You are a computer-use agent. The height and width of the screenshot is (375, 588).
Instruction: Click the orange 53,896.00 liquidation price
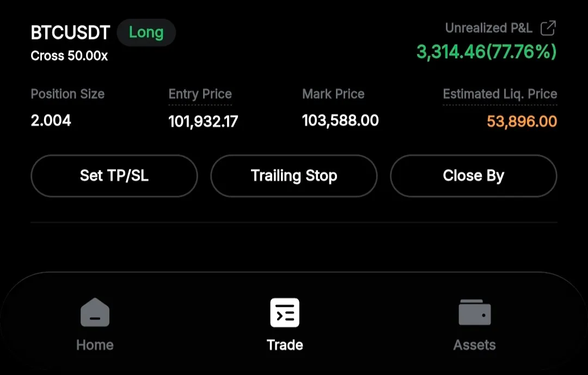coord(522,121)
